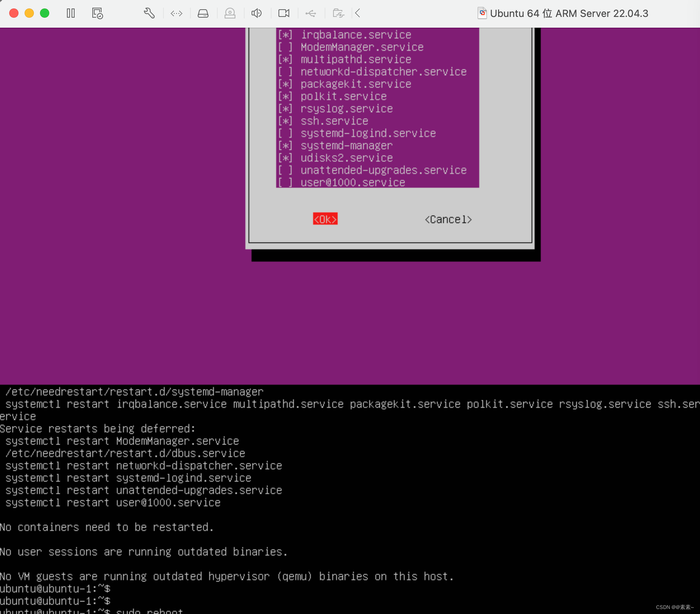Image resolution: width=700 pixels, height=614 pixels.
Task: Toggle networkd-dispatcher.service checkbox
Action: [285, 72]
